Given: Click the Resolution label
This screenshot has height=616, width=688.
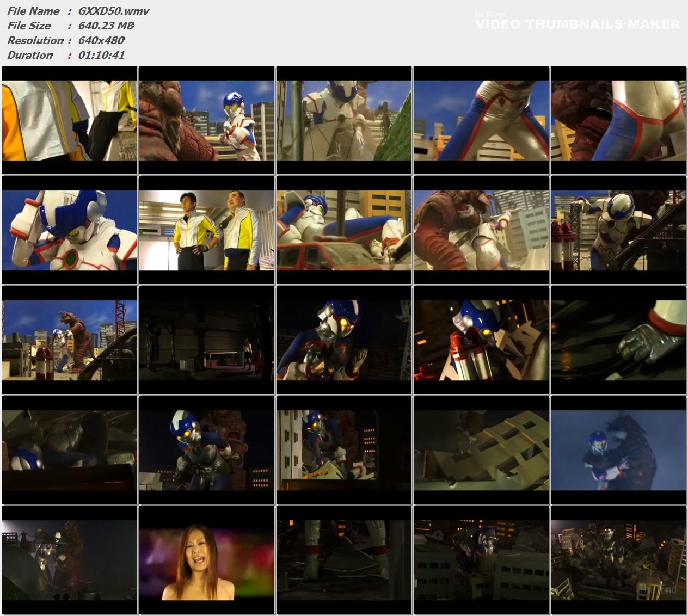Looking at the screenshot, I should [35, 40].
